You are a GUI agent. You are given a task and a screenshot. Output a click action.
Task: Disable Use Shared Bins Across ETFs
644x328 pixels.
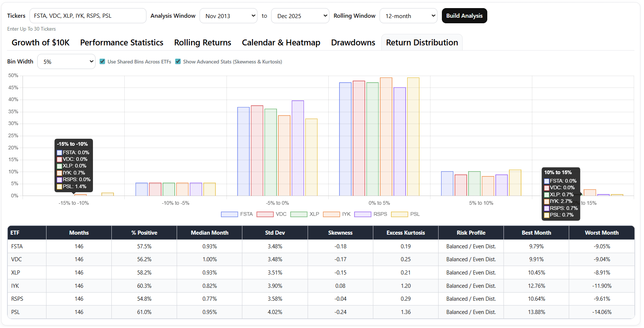click(103, 62)
